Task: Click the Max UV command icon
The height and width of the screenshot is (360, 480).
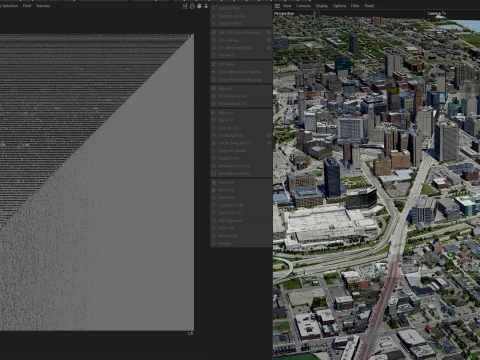Action: (x=214, y=89)
